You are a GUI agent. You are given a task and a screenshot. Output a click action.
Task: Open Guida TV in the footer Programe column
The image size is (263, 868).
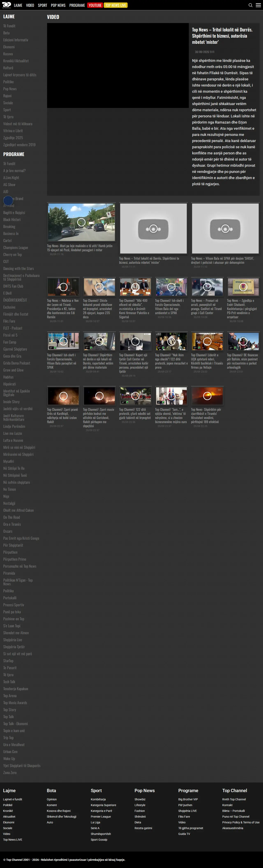184,834
